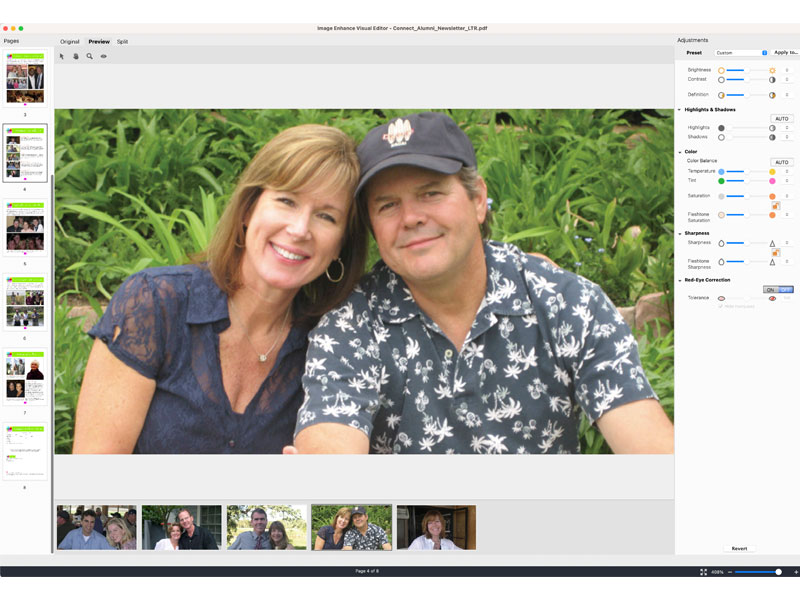Collapse the Sharpness section

679,233
